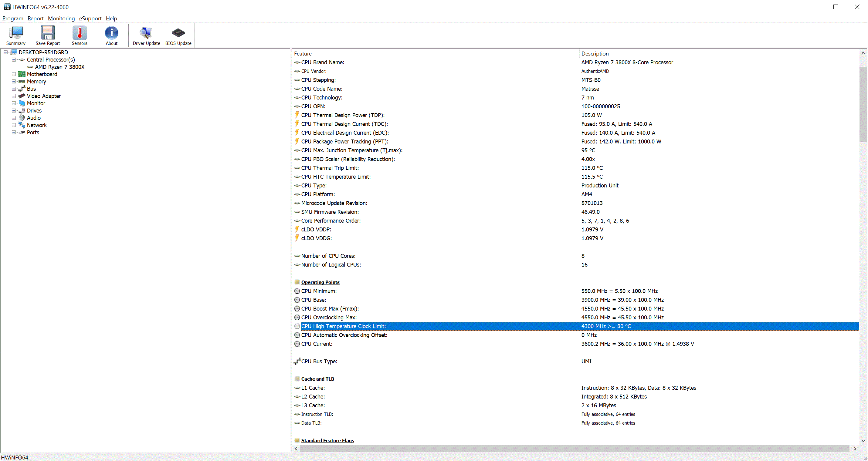Click the DESKTOP-R51DGRD computer icon
868x461 pixels.
14,52
